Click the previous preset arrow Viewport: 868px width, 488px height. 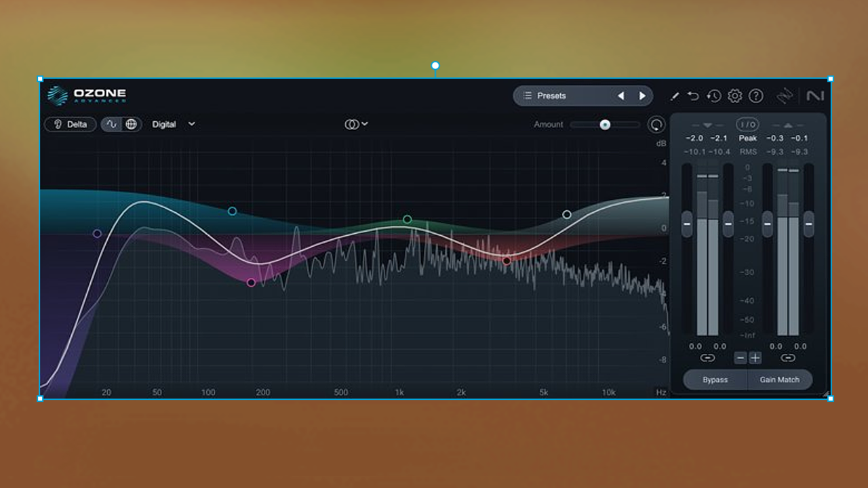click(x=620, y=96)
